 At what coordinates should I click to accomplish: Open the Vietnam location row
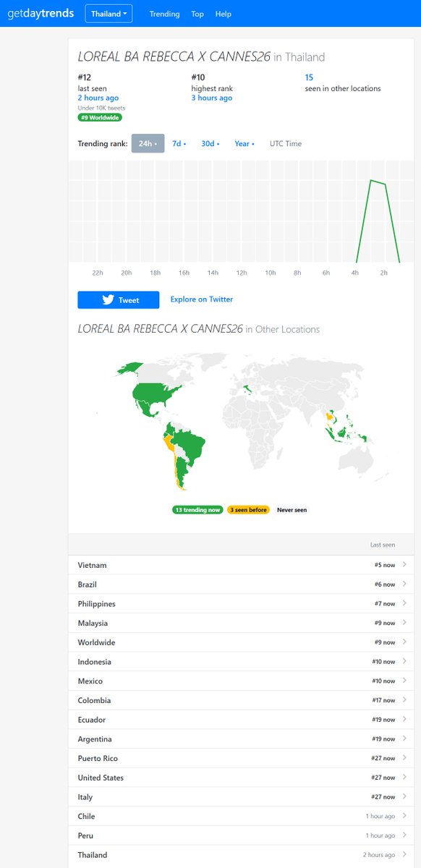pos(242,565)
